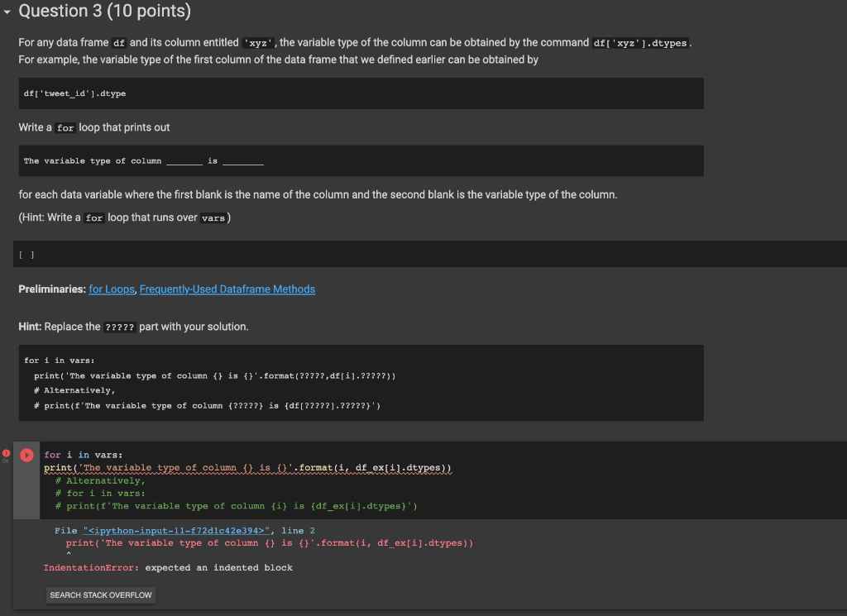Open the "Frequently-Used Dataframe Methods" link
The height and width of the screenshot is (616, 847).
(x=227, y=289)
